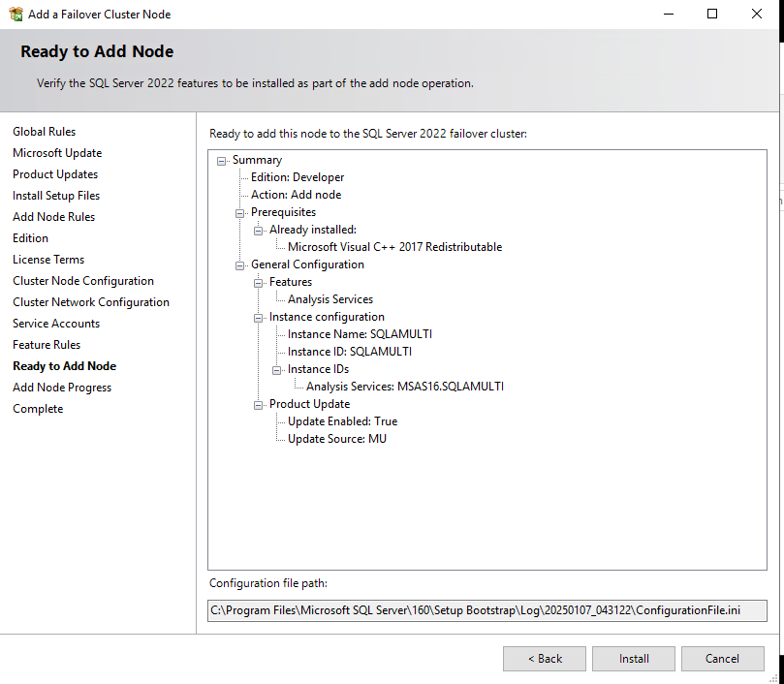The width and height of the screenshot is (784, 684).
Task: Collapse the Features node
Action: coord(258,283)
